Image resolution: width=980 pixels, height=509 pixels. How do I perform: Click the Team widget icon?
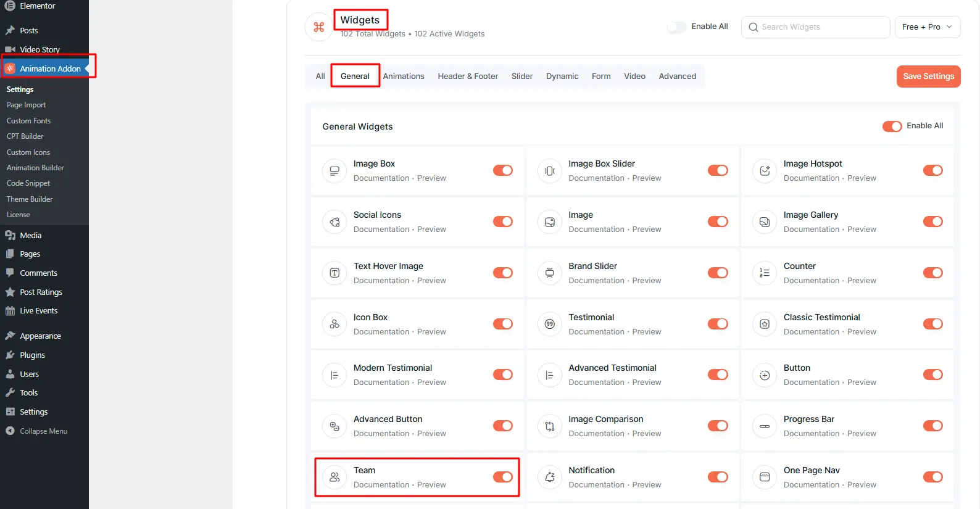334,477
